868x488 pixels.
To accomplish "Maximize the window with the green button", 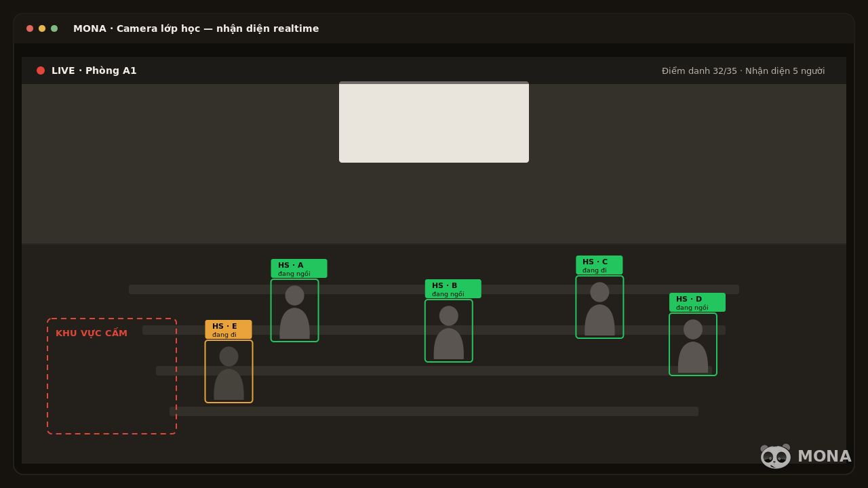I will click(x=54, y=28).
